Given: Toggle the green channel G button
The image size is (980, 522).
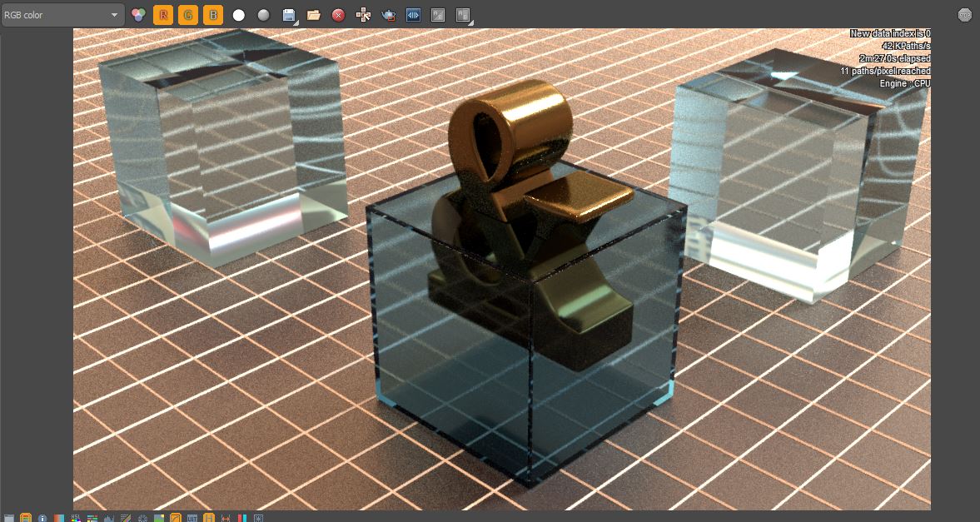Looking at the screenshot, I should point(188,15).
